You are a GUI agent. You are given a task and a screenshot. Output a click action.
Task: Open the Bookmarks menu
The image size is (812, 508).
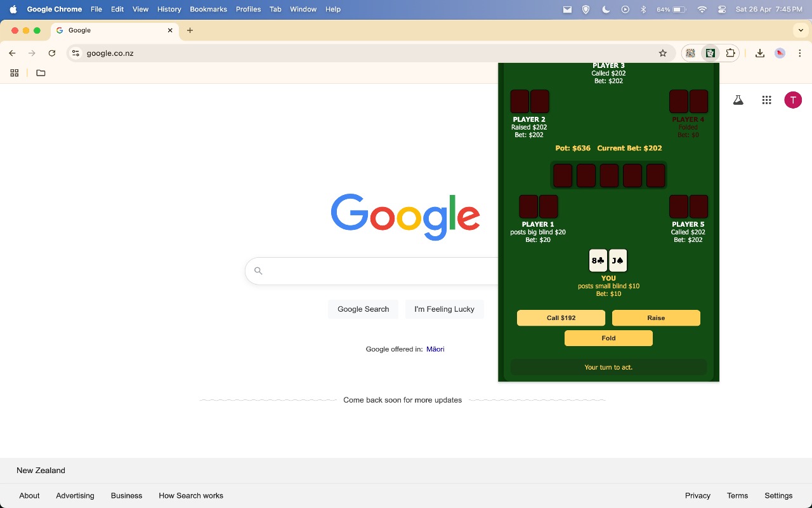[208, 10]
